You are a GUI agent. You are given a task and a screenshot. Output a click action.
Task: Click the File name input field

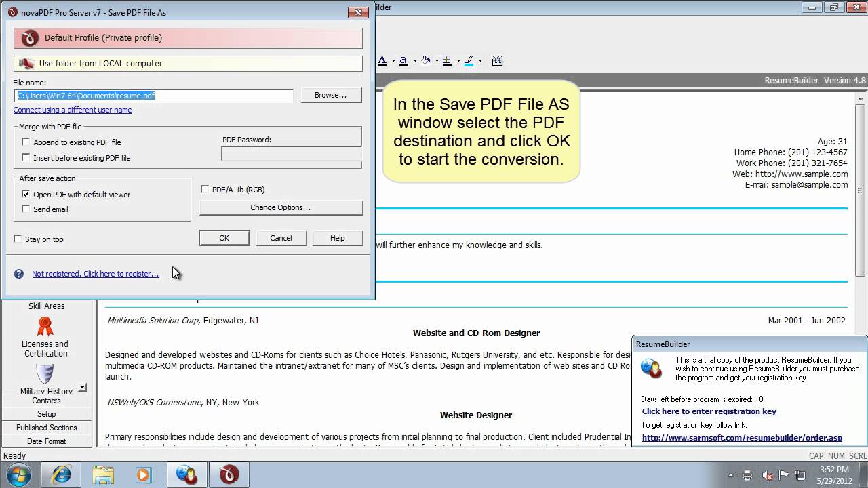tap(153, 96)
